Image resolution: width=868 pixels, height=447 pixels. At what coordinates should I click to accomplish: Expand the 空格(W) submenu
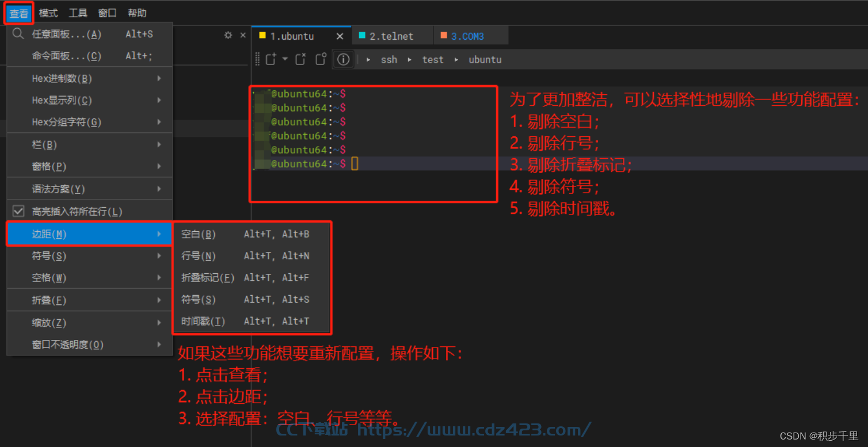tap(90, 277)
